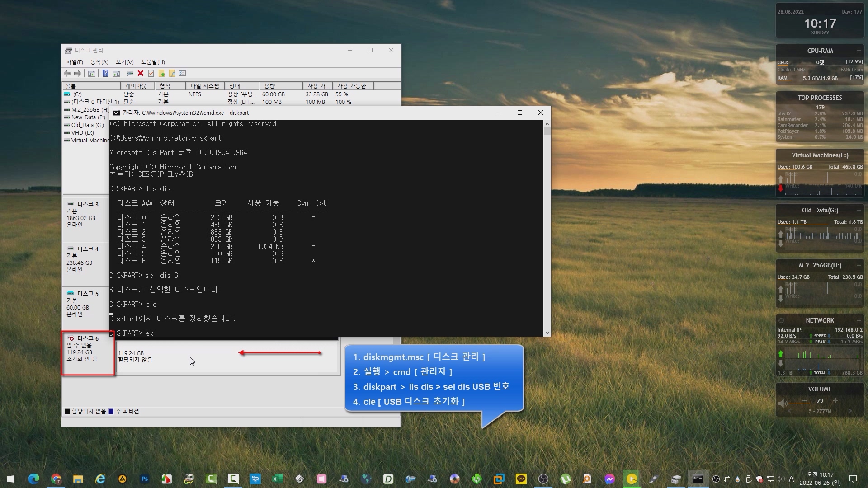This screenshot has width=868, height=488.
Task: Sort by the 용량 column header
Action: (x=280, y=86)
